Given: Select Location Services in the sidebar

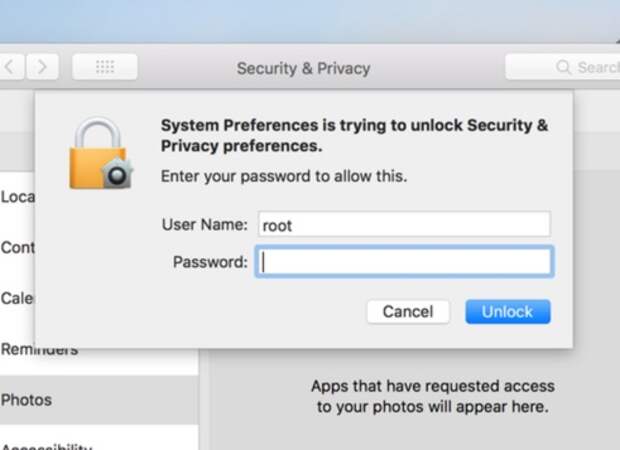Looking at the screenshot, I should click(17, 197).
